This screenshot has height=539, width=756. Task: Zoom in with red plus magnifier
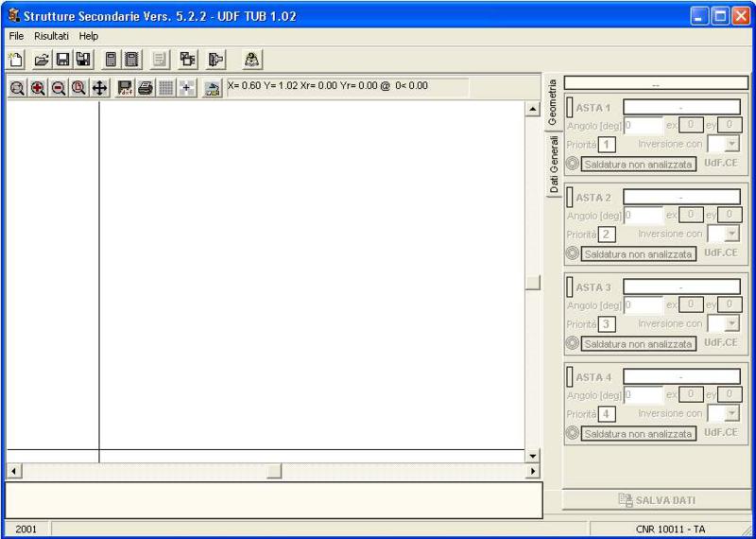38,88
